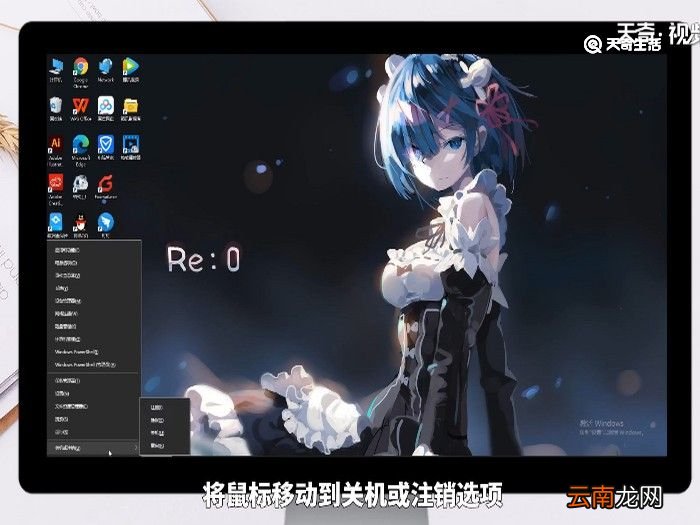Launch Microsoft Edge from the desktop

[81, 151]
